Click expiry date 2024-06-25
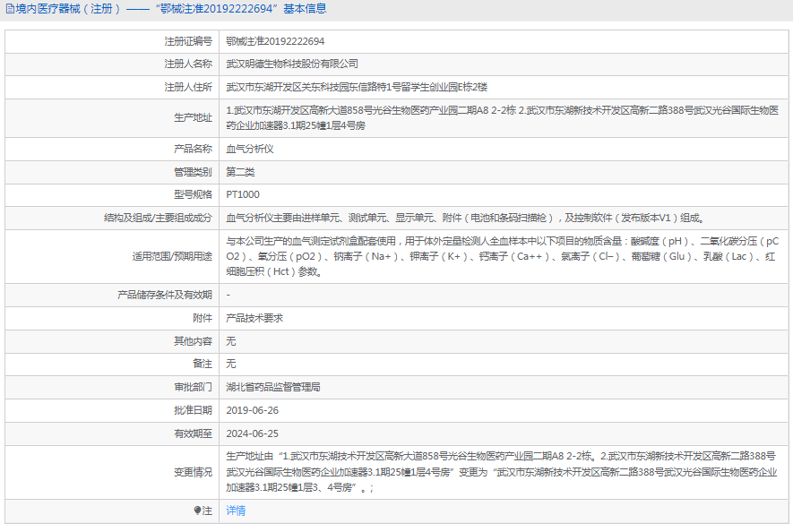Viewport: 793px width, 532px height. (253, 433)
